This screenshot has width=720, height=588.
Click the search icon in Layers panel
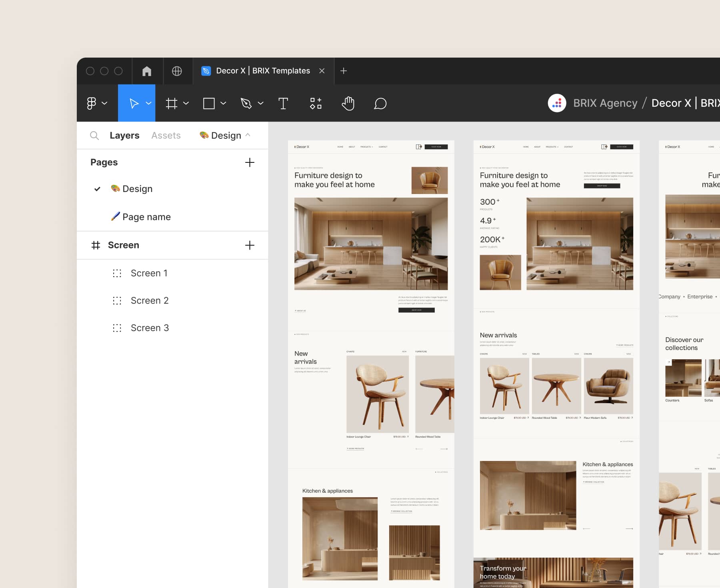(94, 136)
